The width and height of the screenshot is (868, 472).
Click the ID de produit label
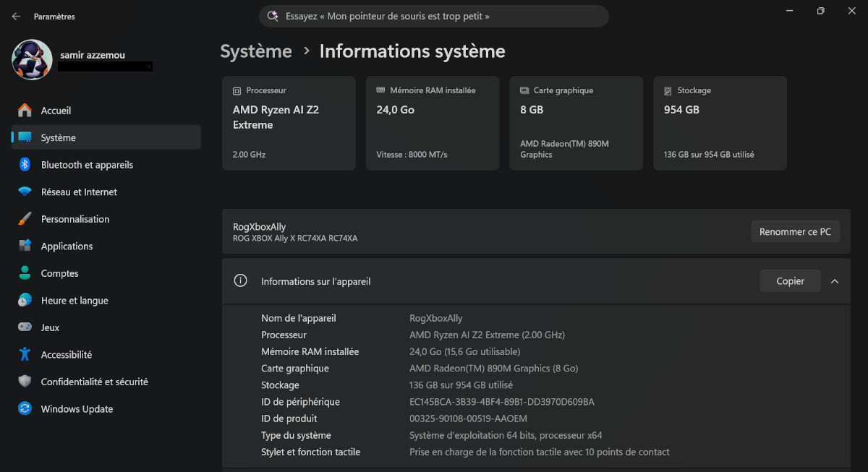point(289,419)
